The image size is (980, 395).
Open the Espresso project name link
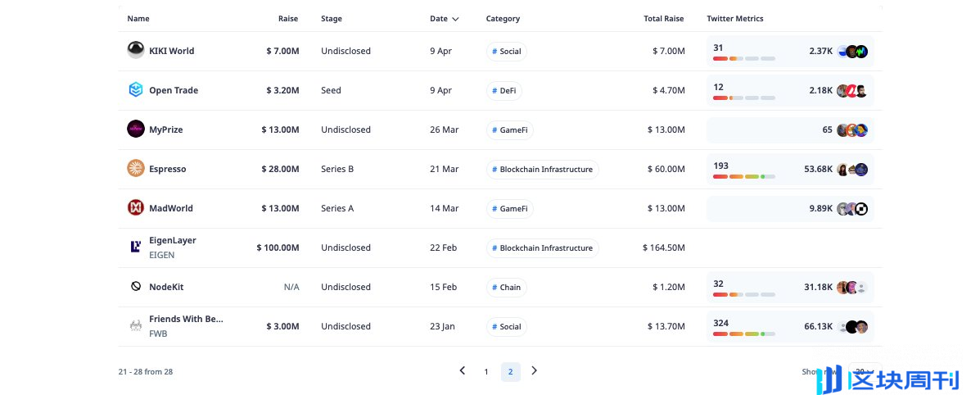coord(167,169)
